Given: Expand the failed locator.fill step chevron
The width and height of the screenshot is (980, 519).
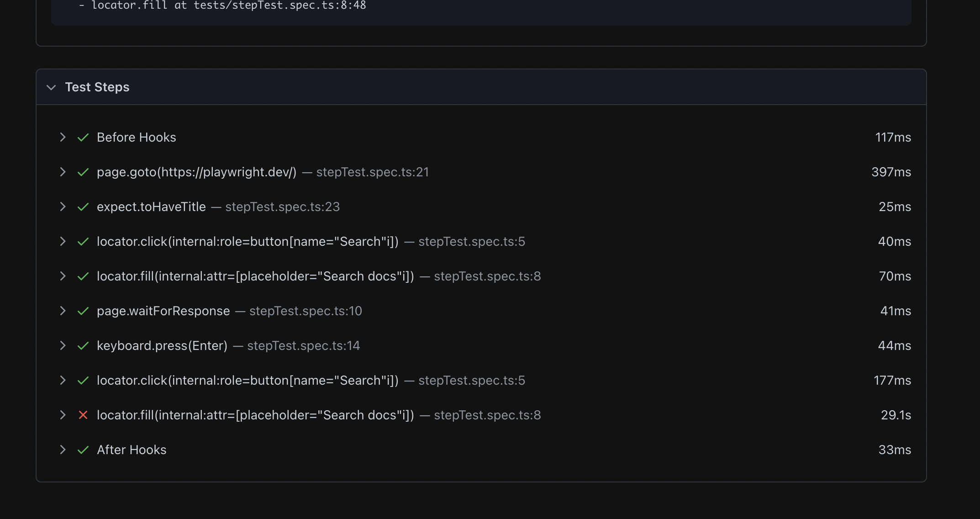Looking at the screenshot, I should pos(63,415).
